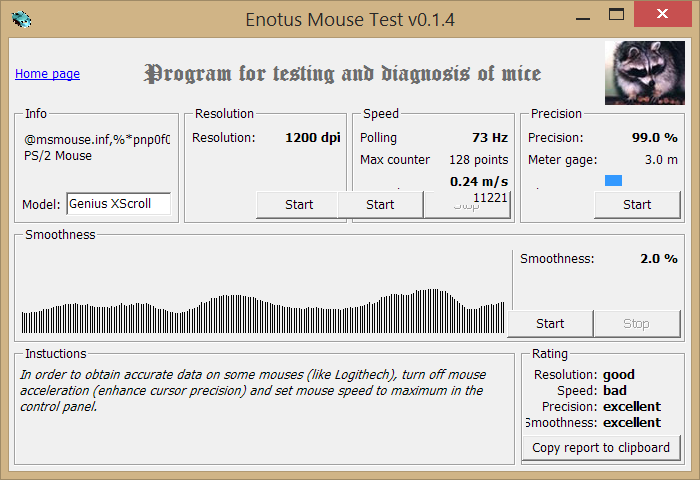Copy report to clipboard
This screenshot has height=480, width=700.
(x=601, y=447)
